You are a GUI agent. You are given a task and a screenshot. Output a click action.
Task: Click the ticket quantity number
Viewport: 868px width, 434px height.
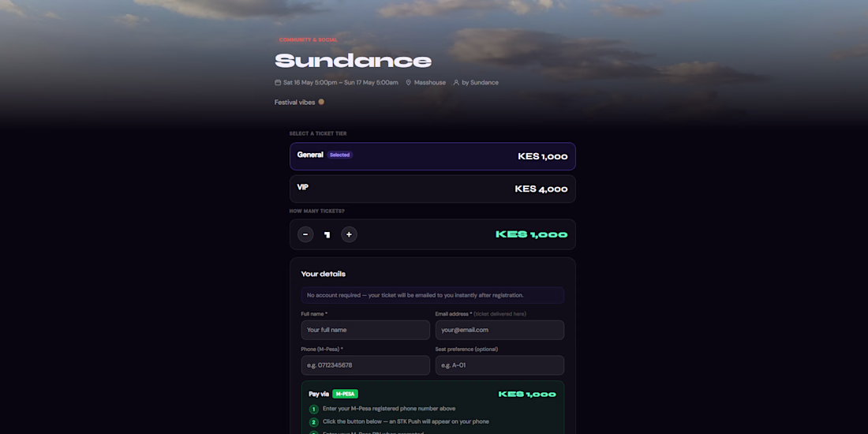click(x=327, y=234)
